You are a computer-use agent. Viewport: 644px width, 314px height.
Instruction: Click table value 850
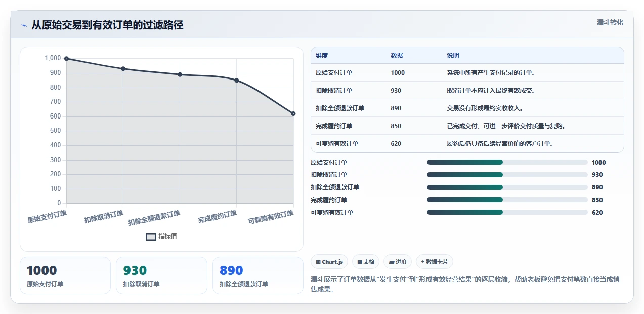click(396, 126)
